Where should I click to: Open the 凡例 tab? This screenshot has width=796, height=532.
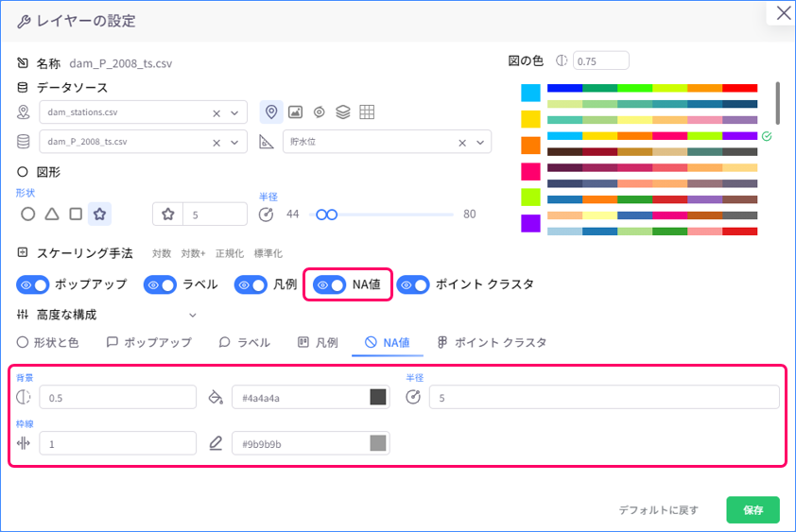(318, 343)
